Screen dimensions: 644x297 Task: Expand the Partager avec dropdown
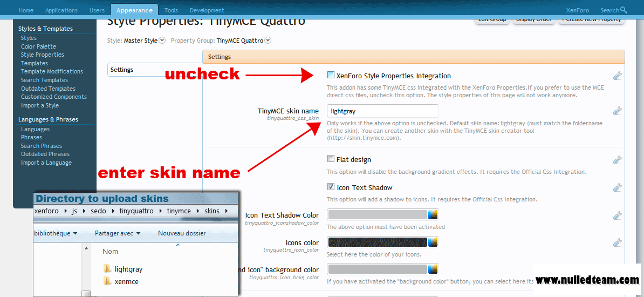click(x=138, y=234)
